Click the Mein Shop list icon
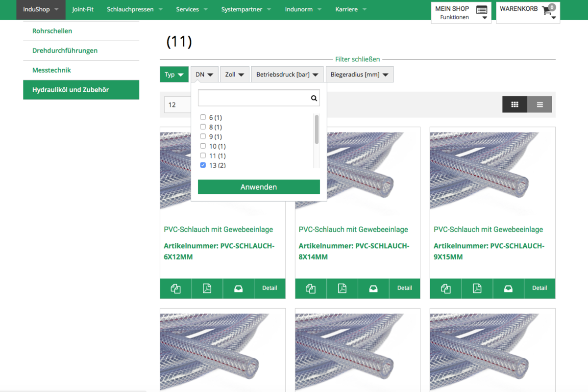Image resolution: width=588 pixels, height=392 pixels. pos(482,10)
